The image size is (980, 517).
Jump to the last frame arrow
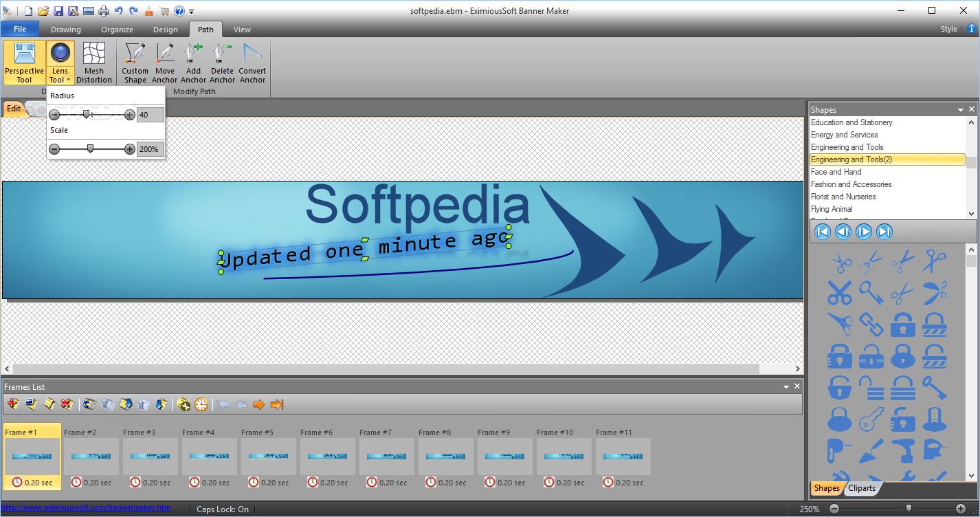tap(277, 404)
